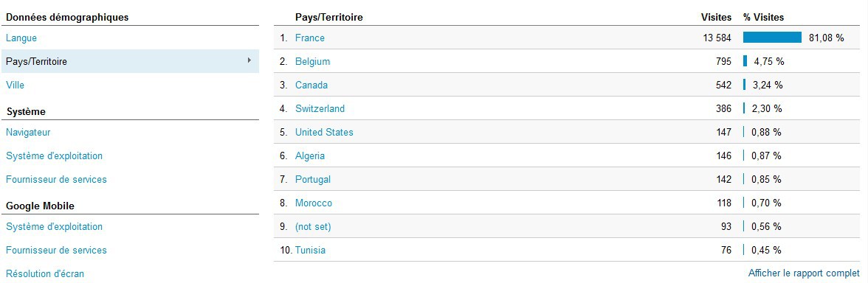This screenshot has width=868, height=283.
Task: Click Afficher le rapport complet
Action: (x=805, y=273)
